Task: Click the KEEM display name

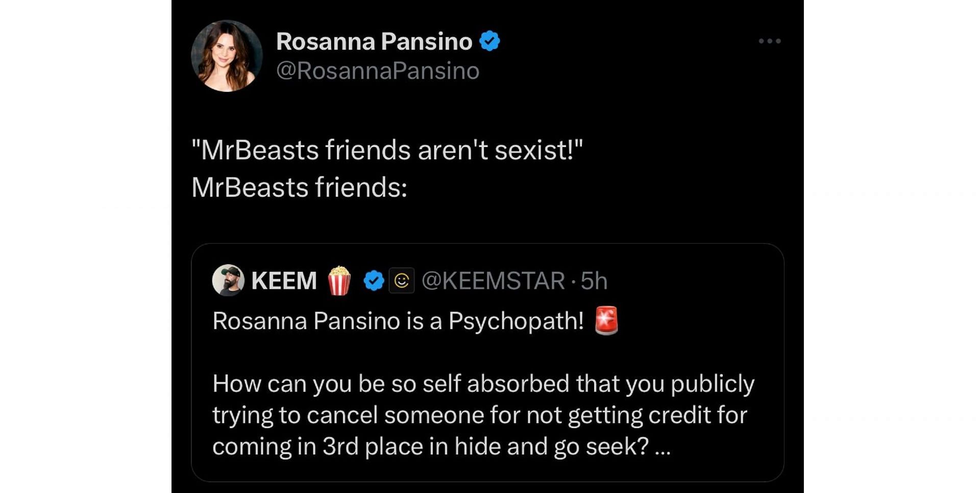Action: [284, 280]
